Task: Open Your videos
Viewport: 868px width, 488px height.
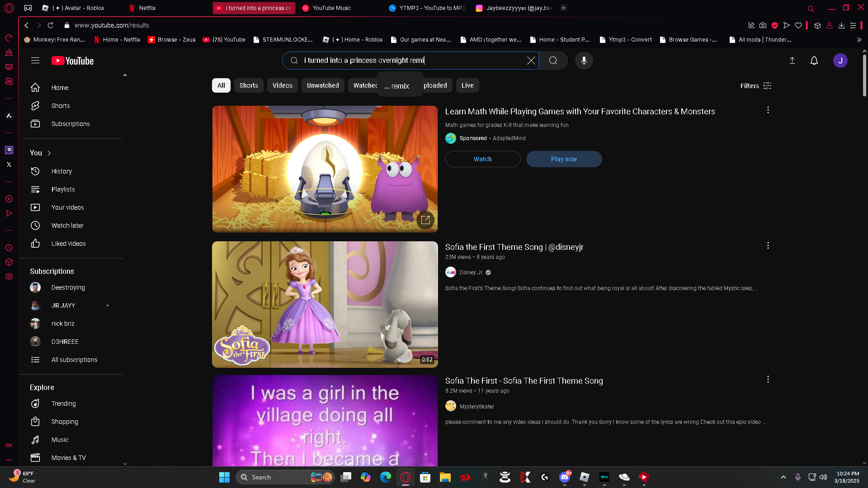Action: (x=72, y=207)
